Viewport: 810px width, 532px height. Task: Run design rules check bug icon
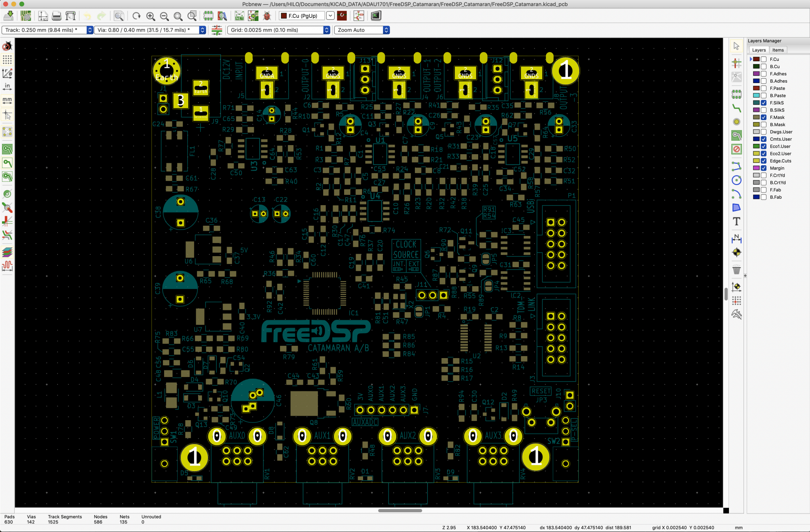pos(267,16)
